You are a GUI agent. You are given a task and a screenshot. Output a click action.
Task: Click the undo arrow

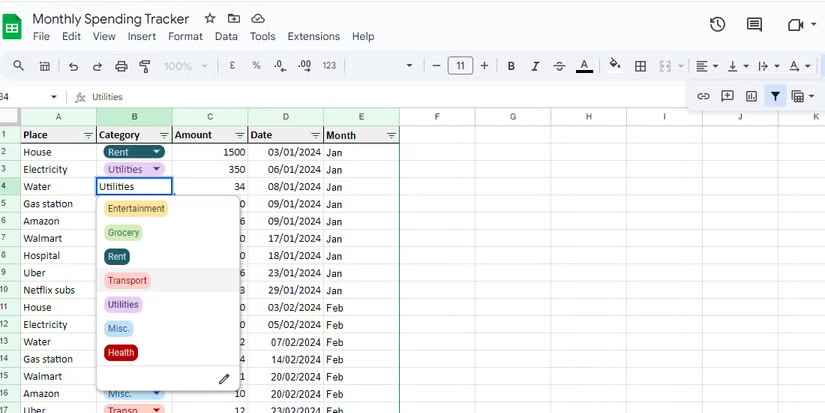[73, 66]
